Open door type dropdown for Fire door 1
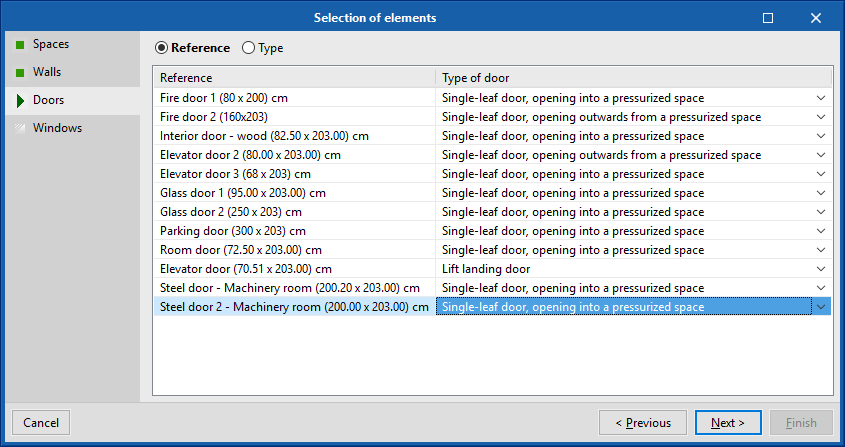This screenshot has width=845, height=447. 821,98
